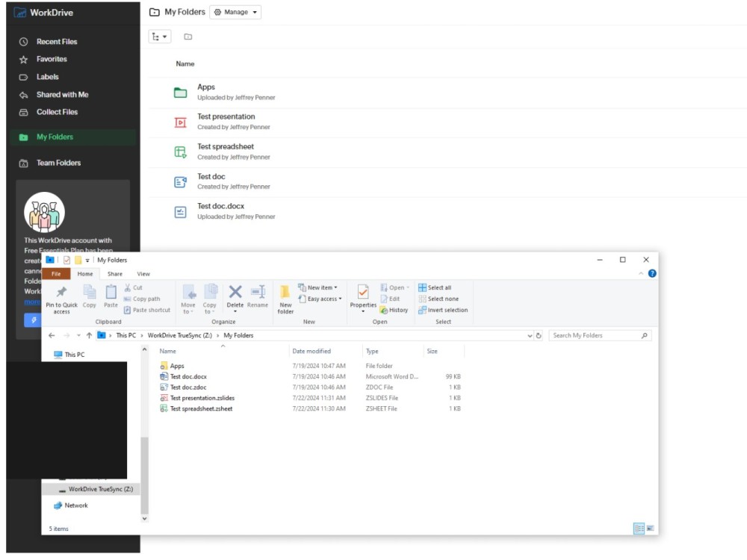747x560 pixels.
Task: Open Test spreadsheet in WorkDrive
Action: pos(226,146)
